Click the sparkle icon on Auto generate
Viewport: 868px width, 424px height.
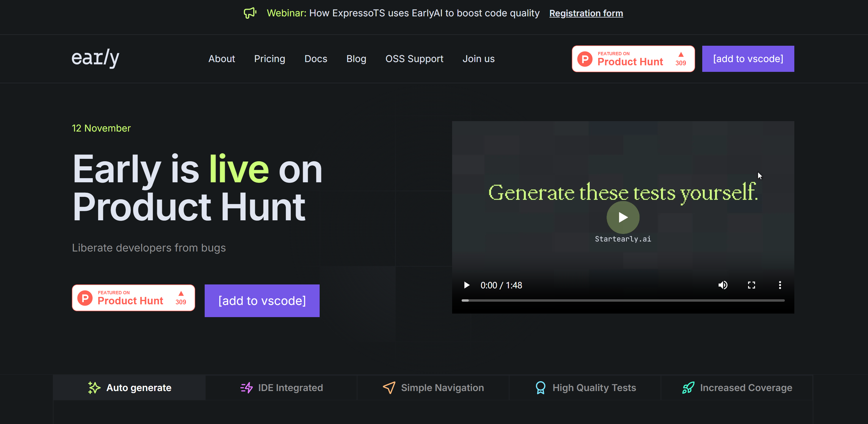coord(94,388)
